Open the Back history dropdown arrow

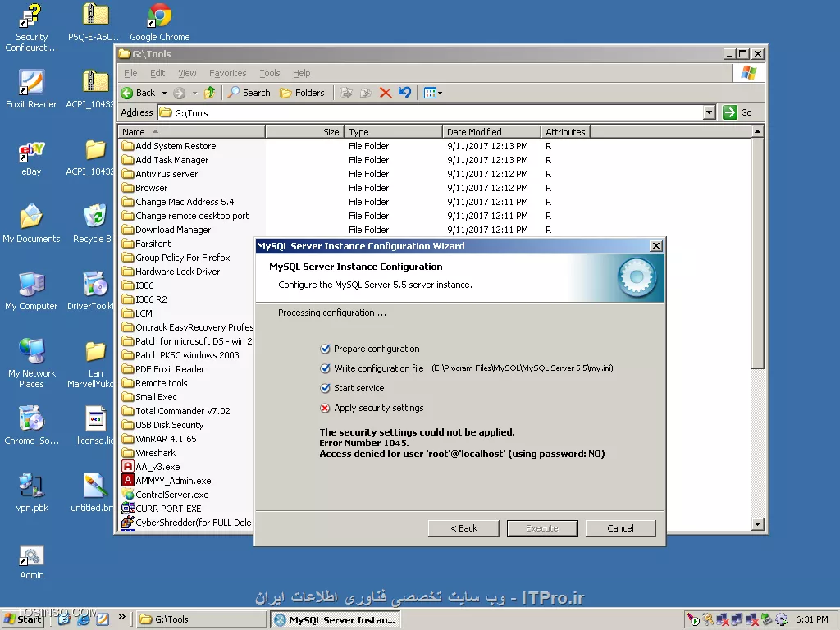tap(164, 94)
